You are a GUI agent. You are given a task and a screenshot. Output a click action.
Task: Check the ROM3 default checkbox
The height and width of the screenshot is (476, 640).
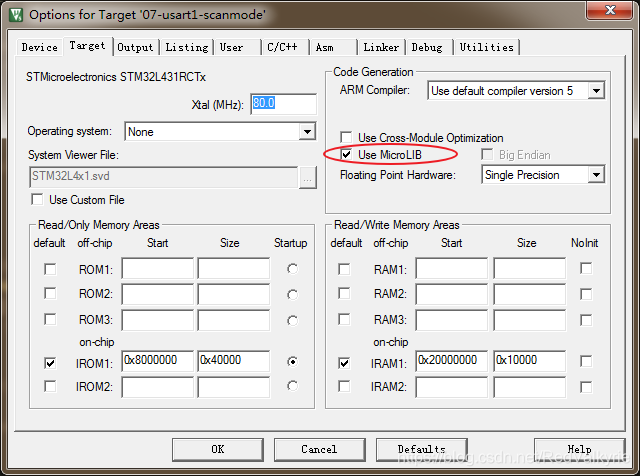pyautogui.click(x=50, y=319)
